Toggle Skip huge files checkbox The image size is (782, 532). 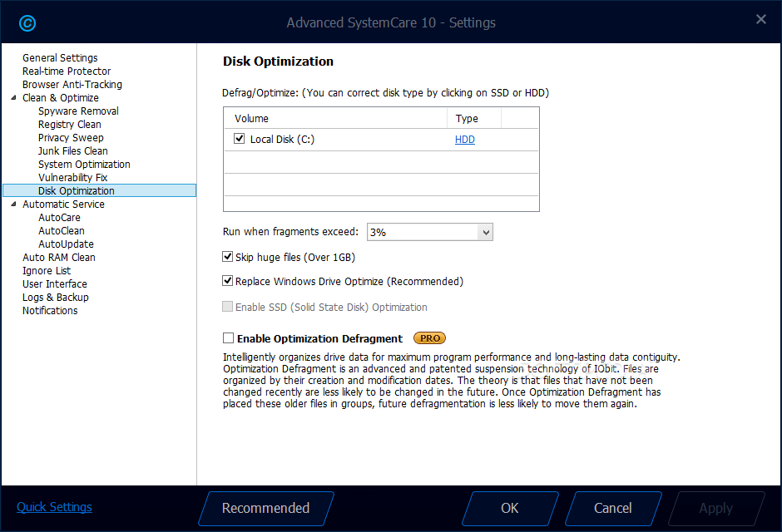point(227,257)
